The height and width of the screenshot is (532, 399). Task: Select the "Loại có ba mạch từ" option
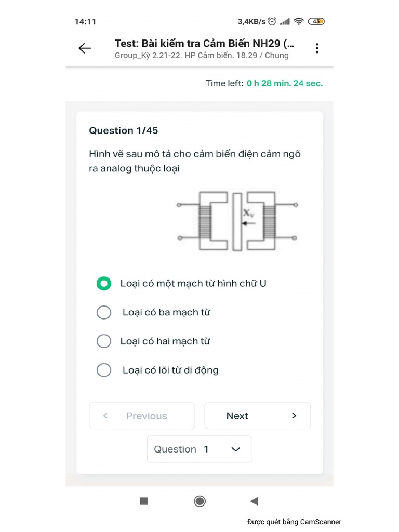tap(104, 312)
